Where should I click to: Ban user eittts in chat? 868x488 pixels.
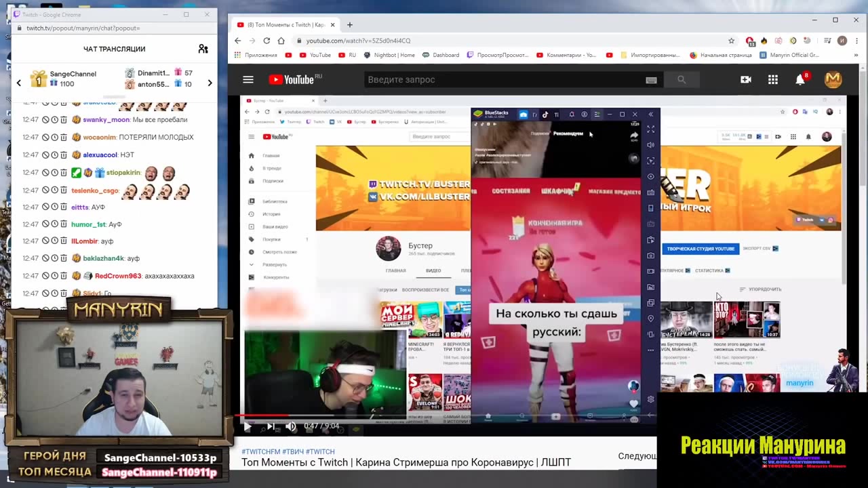(45, 207)
